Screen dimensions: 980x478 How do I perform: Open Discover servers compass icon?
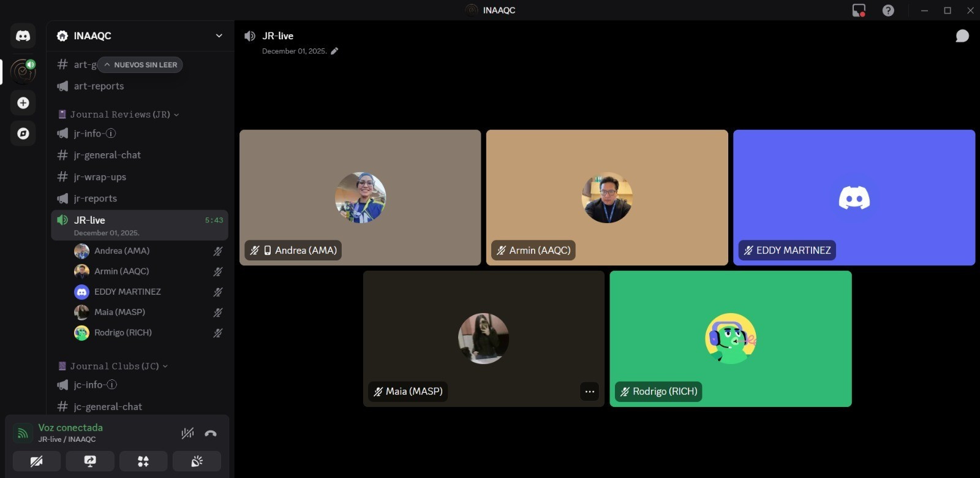pos(23,134)
